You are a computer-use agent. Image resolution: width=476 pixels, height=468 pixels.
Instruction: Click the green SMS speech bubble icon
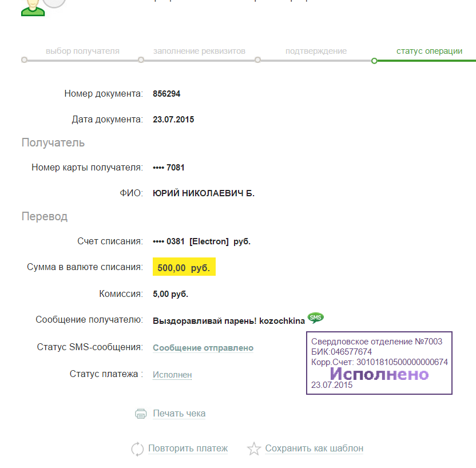(x=315, y=318)
